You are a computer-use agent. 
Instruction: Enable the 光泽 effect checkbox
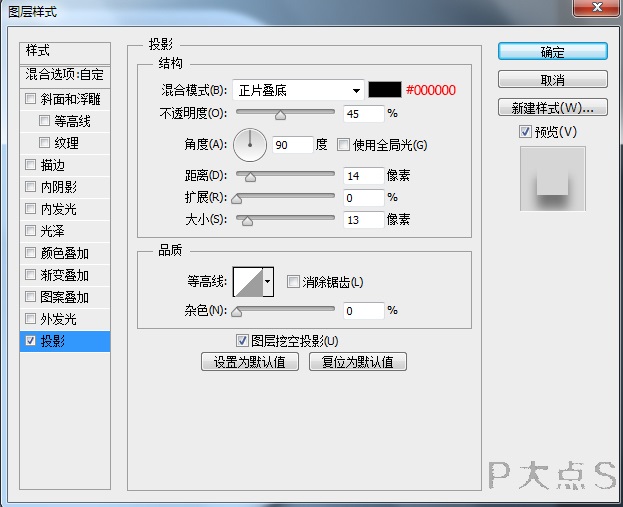31,230
